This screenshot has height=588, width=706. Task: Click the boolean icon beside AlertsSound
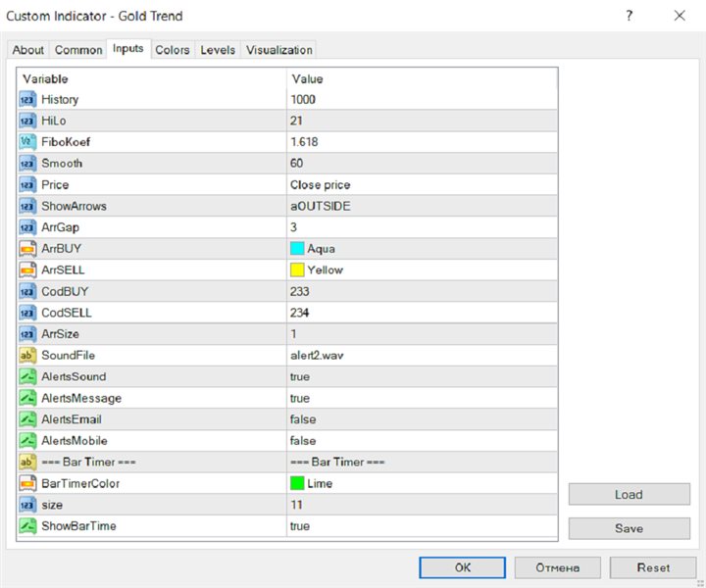tap(27, 377)
